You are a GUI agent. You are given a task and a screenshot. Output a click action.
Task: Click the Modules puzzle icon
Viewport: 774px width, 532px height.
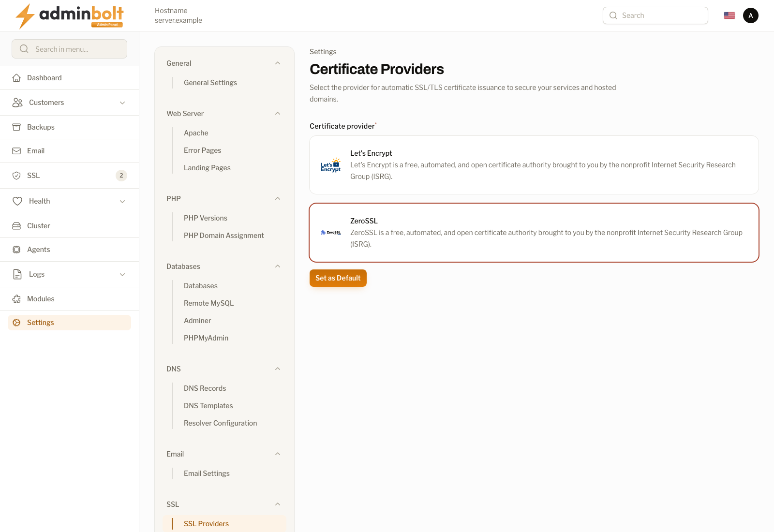pos(16,299)
